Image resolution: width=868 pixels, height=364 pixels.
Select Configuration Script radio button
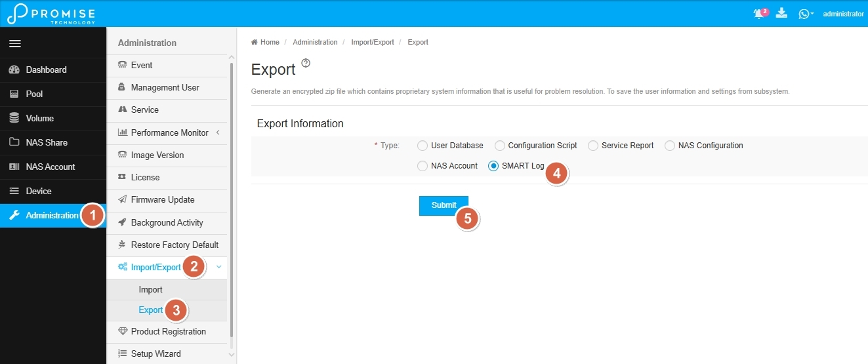point(500,146)
